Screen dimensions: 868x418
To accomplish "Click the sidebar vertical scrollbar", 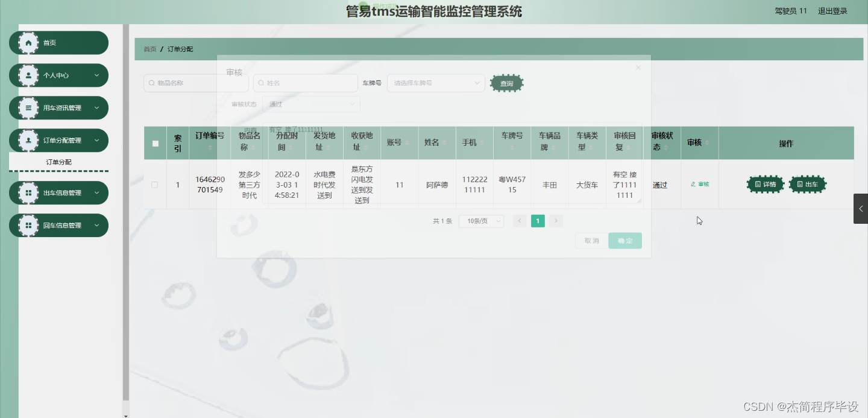I will [125, 211].
